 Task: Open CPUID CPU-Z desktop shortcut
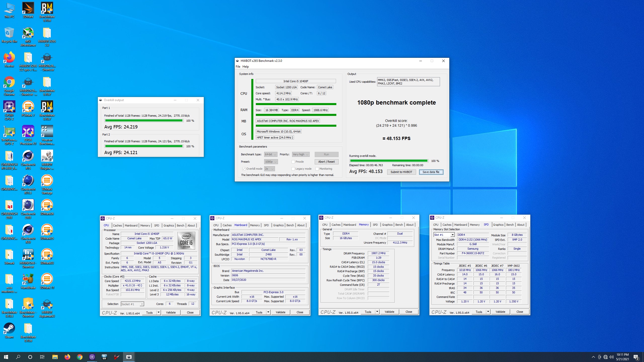9,111
